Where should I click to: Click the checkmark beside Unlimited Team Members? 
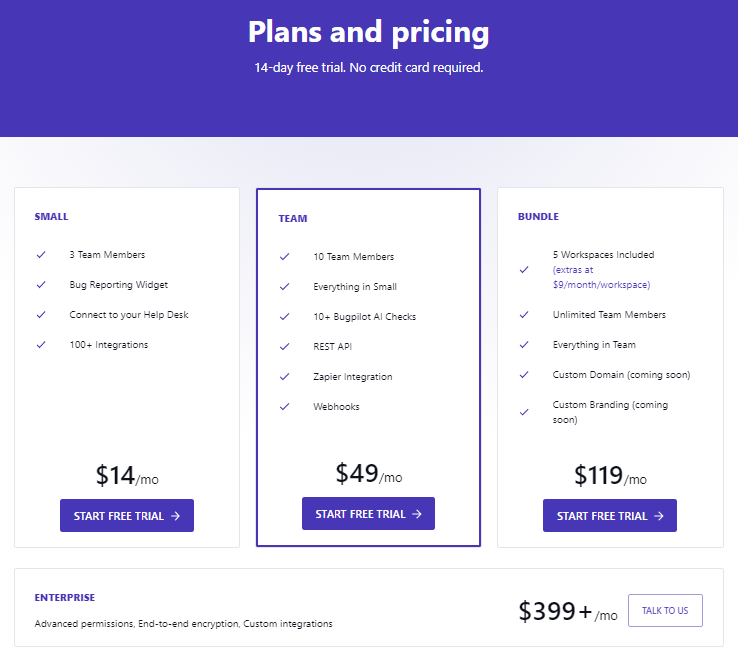pos(524,314)
